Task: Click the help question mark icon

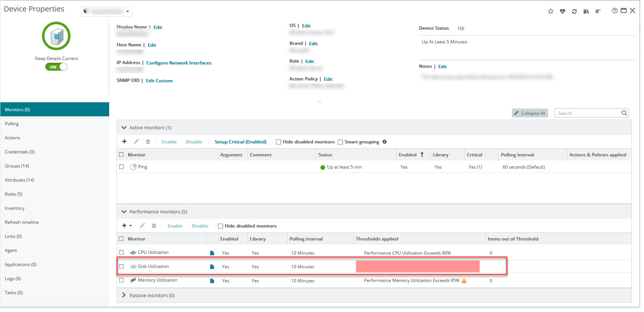Action: (615, 11)
